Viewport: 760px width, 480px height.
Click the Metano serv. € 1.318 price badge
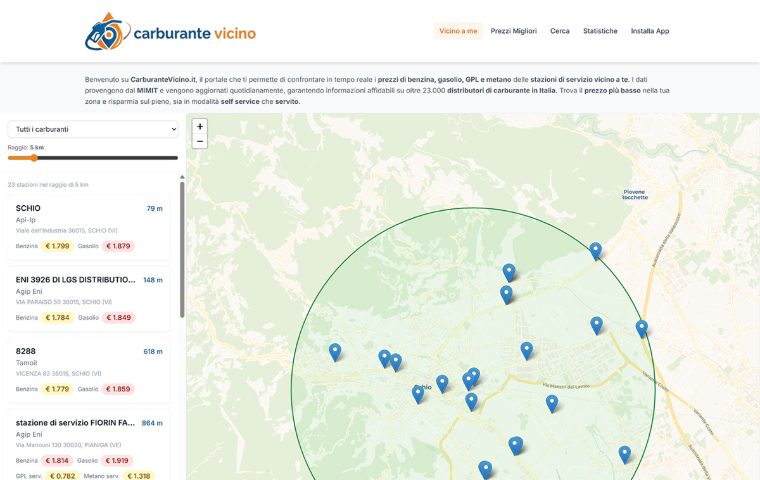point(139,476)
